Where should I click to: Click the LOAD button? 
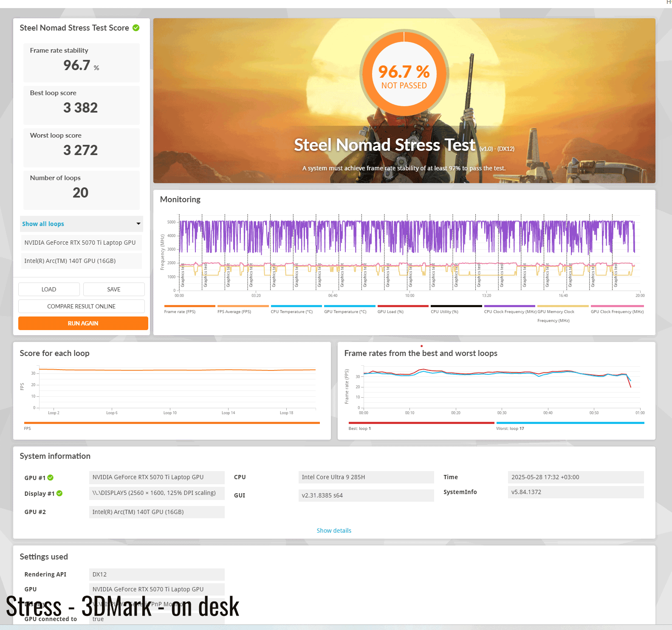point(49,289)
